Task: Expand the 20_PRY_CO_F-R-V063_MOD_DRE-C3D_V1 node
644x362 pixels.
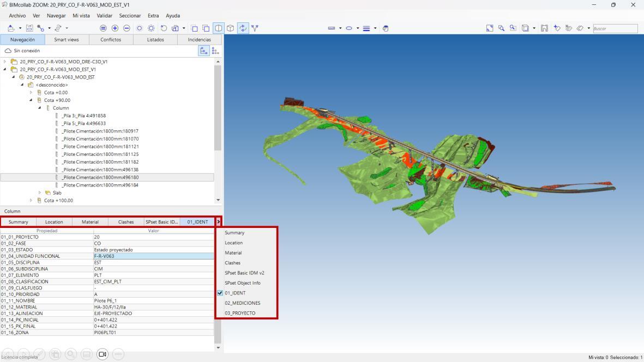Action: tap(5, 62)
